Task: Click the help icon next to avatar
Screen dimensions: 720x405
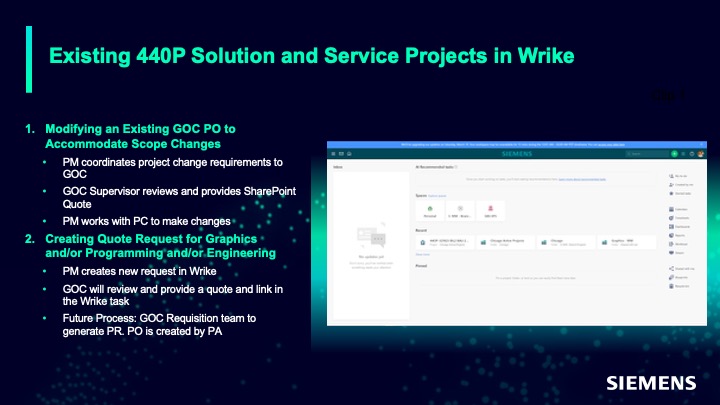Action: coord(692,154)
